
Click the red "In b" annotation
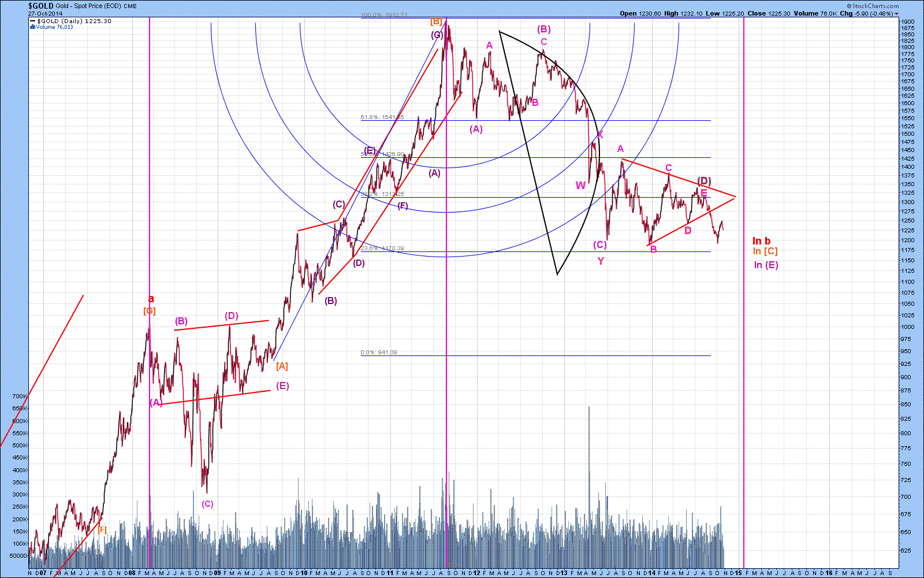[761, 241]
